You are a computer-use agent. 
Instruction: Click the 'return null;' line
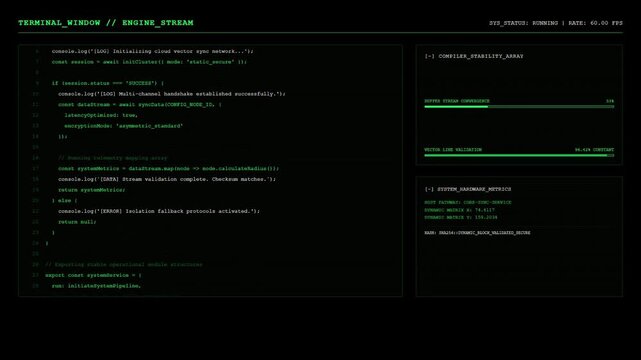click(x=77, y=222)
